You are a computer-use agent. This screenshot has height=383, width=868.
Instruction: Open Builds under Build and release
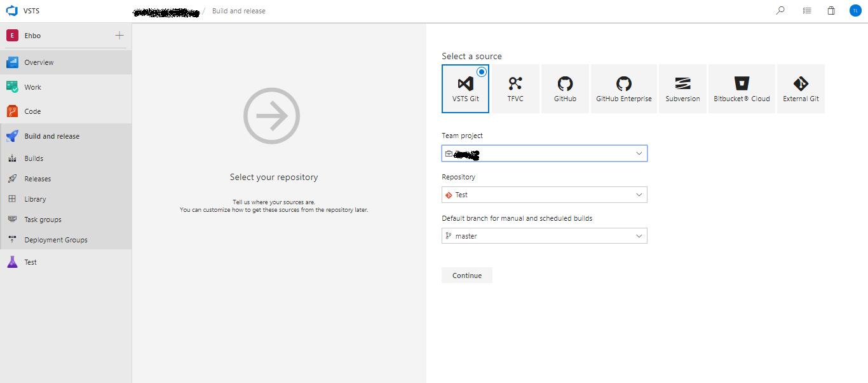pyautogui.click(x=66, y=158)
